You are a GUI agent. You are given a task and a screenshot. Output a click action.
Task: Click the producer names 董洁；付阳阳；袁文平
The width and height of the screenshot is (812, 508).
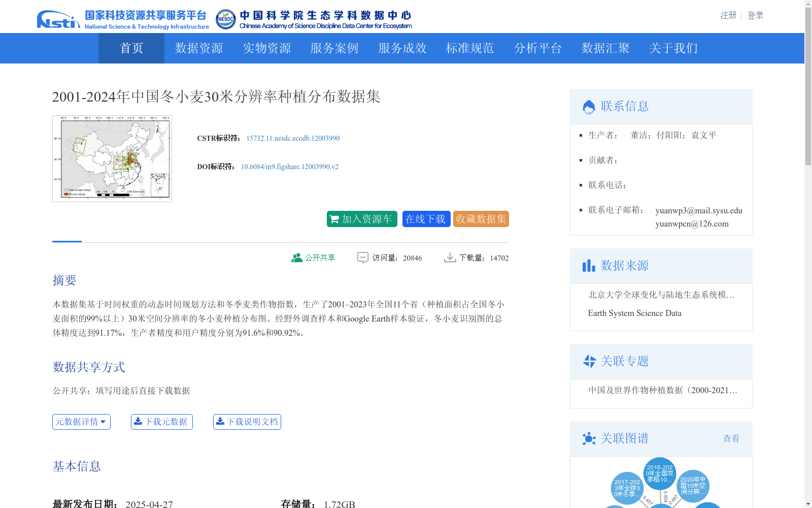[673, 135]
